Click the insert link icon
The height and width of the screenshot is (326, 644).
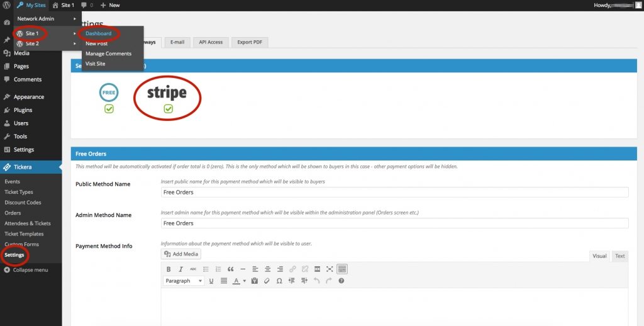pyautogui.click(x=292, y=269)
